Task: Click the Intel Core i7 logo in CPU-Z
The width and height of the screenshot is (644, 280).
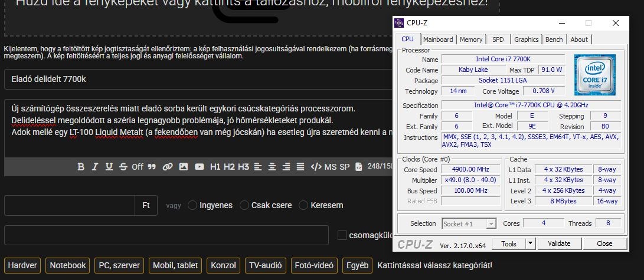Action: tap(595, 75)
